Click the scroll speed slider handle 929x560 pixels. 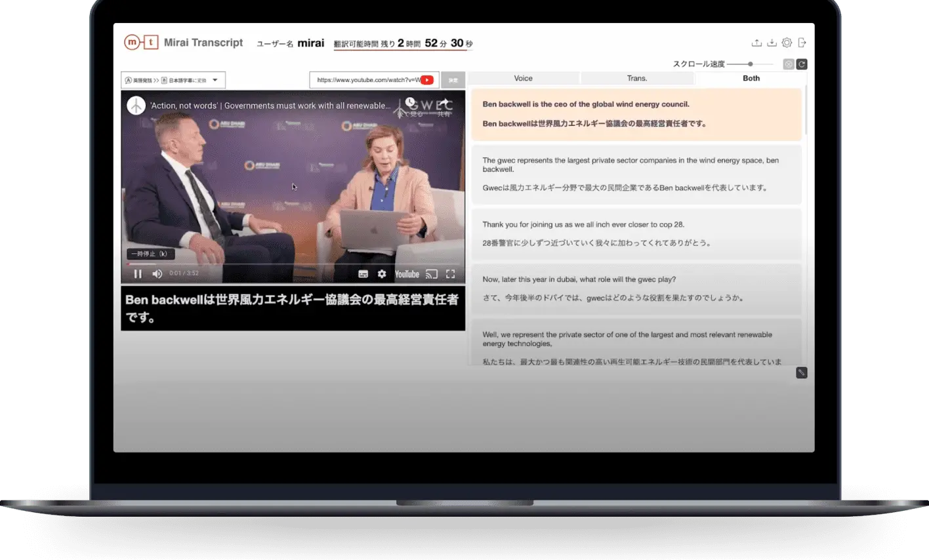click(x=750, y=64)
